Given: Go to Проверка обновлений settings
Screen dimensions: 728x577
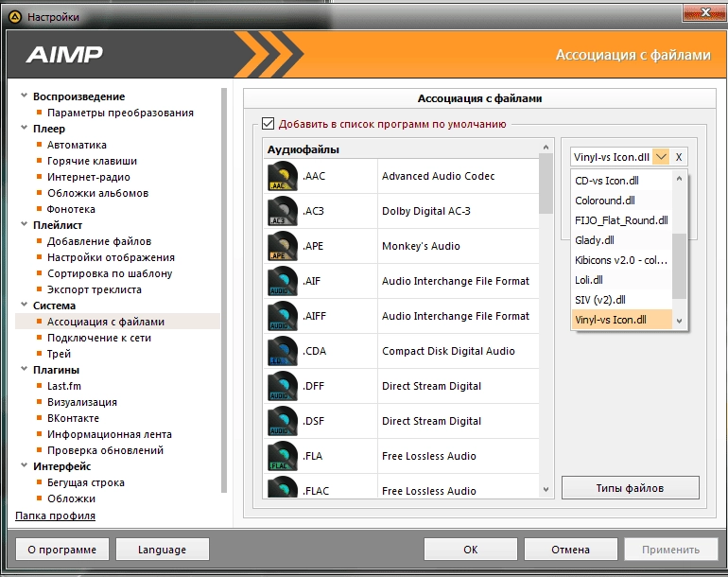Looking at the screenshot, I should (x=105, y=450).
